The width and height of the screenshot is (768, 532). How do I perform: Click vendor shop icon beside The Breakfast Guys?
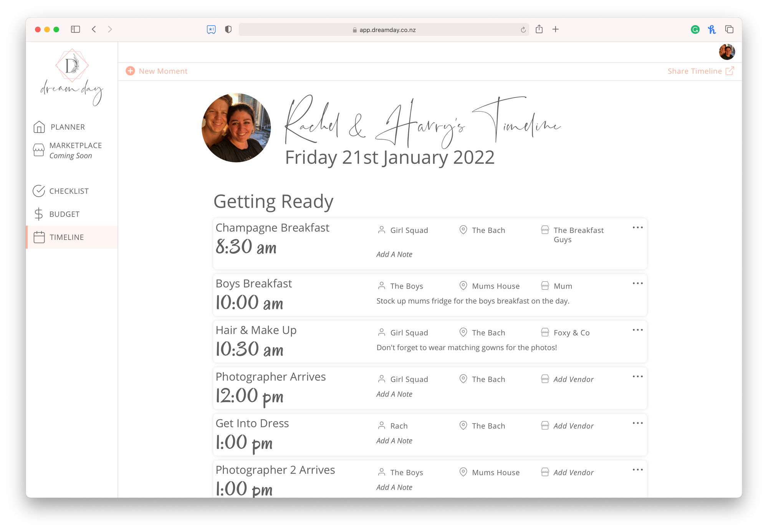pyautogui.click(x=545, y=230)
